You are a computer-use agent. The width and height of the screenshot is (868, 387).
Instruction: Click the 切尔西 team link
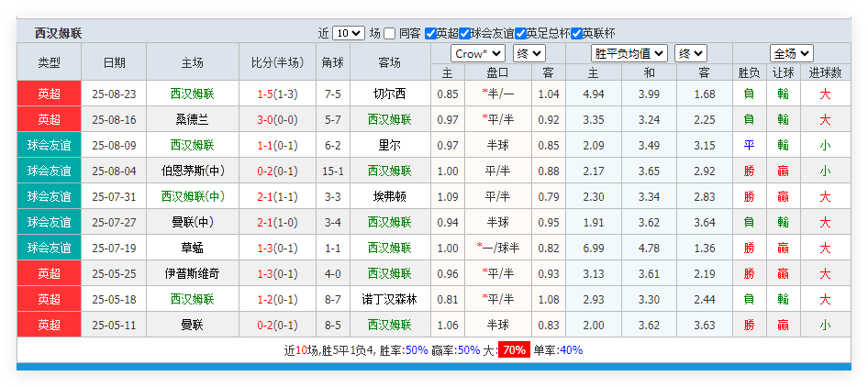click(x=389, y=94)
